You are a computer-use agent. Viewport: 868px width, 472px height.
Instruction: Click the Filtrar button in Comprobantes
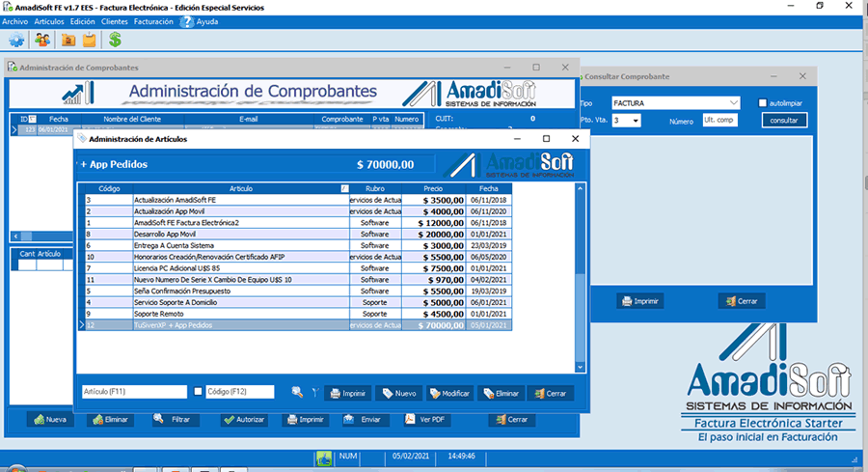pyautogui.click(x=175, y=419)
